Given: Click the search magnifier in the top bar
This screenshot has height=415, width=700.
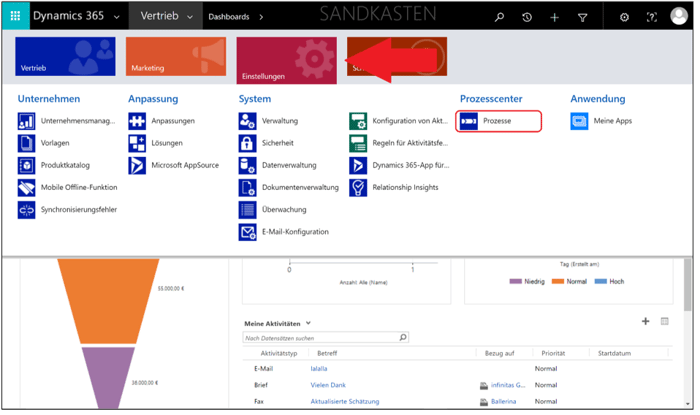Looking at the screenshot, I should [500, 17].
